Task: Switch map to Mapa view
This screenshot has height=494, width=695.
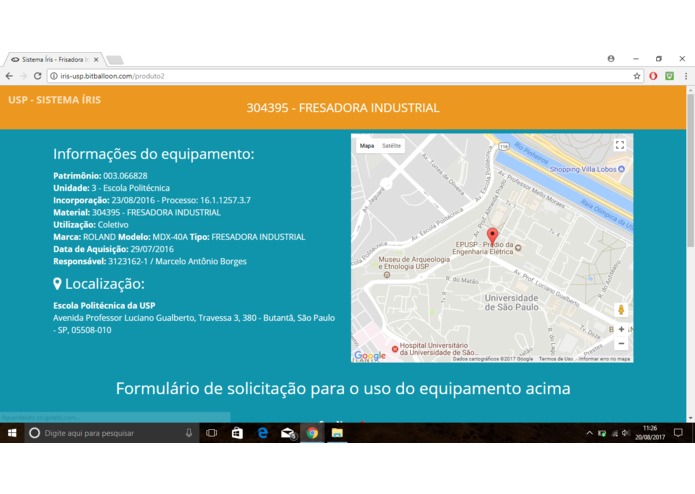Action: (x=367, y=146)
